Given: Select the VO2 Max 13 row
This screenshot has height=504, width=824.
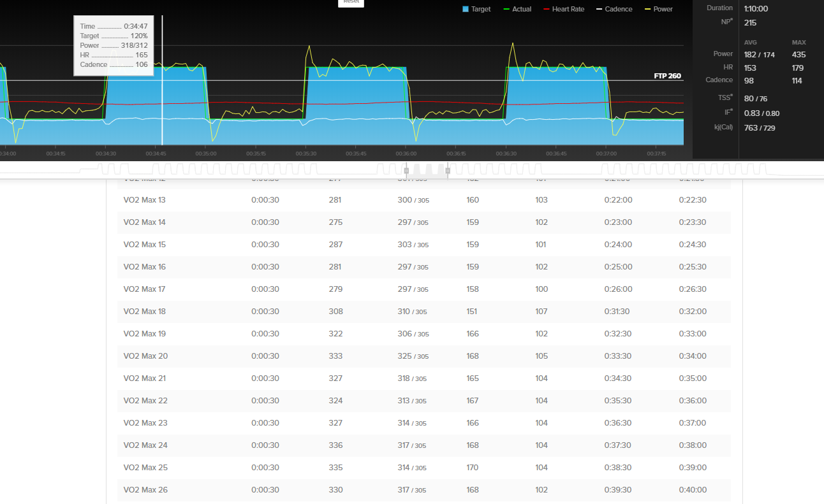Looking at the screenshot, I should pos(423,200).
